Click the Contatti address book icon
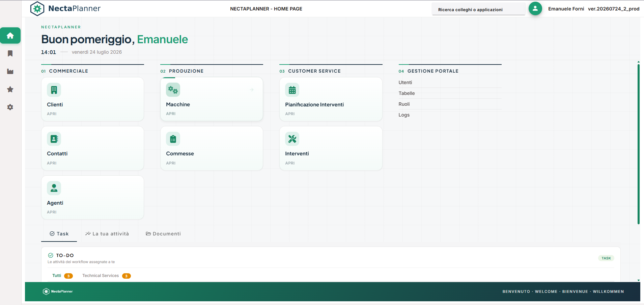644x305 pixels. [x=54, y=139]
